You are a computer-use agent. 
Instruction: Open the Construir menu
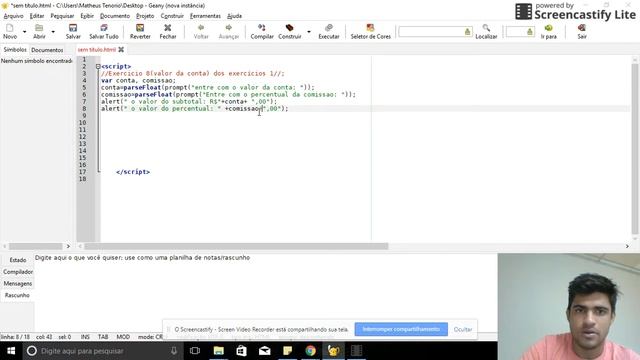point(172,16)
